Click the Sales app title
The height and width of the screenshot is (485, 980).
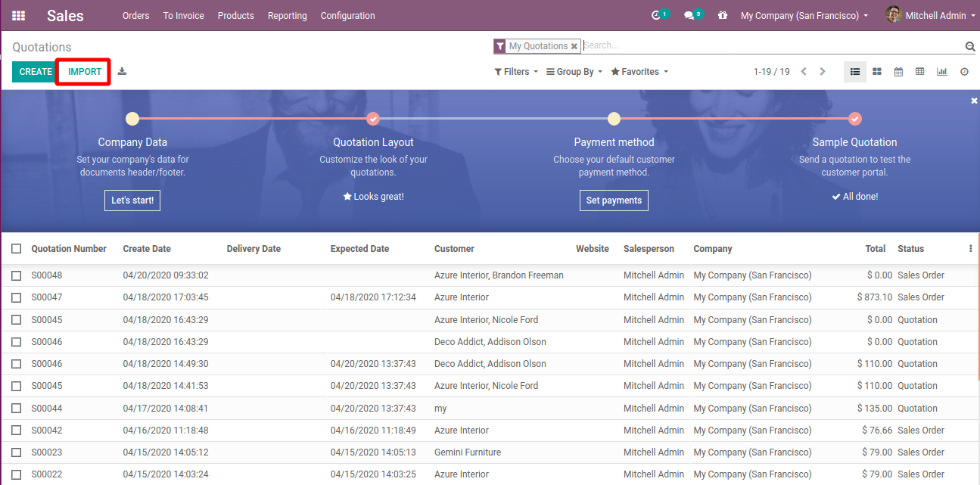(x=65, y=15)
